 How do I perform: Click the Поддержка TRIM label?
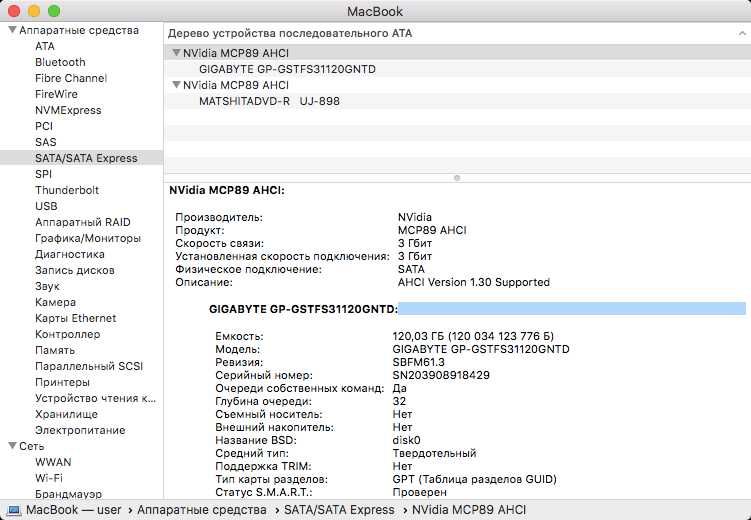tap(263, 466)
